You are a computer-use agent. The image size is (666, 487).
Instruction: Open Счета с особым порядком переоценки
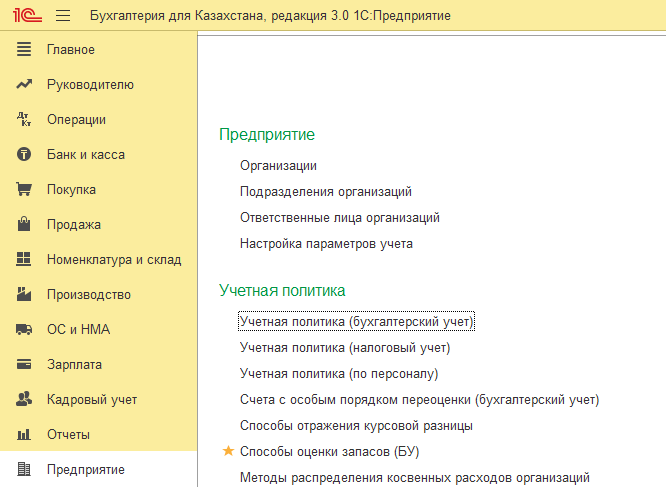[x=420, y=400]
